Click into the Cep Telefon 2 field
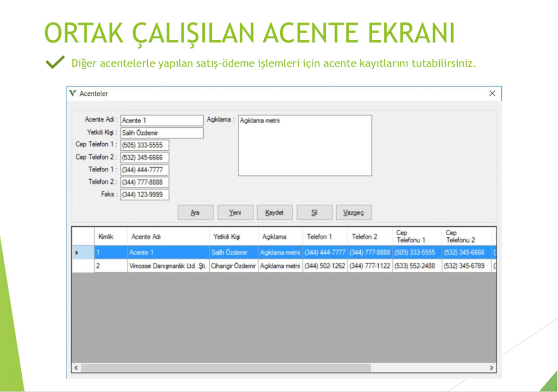Image resolution: width=558 pixels, height=392 pixels. click(144, 158)
